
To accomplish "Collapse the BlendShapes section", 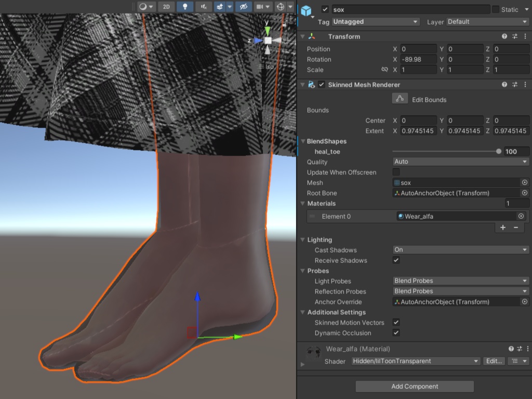I will (x=303, y=141).
